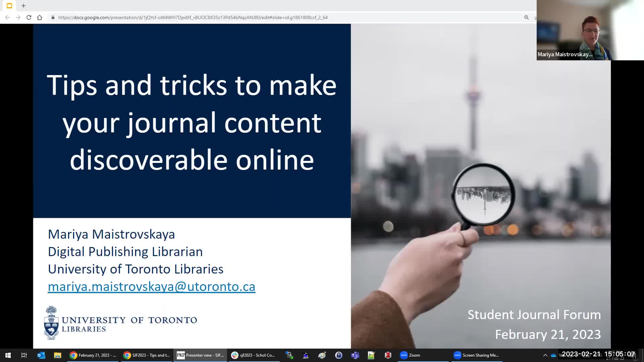
Task: Open the green notepad taskbar app
Action: click(x=371, y=355)
